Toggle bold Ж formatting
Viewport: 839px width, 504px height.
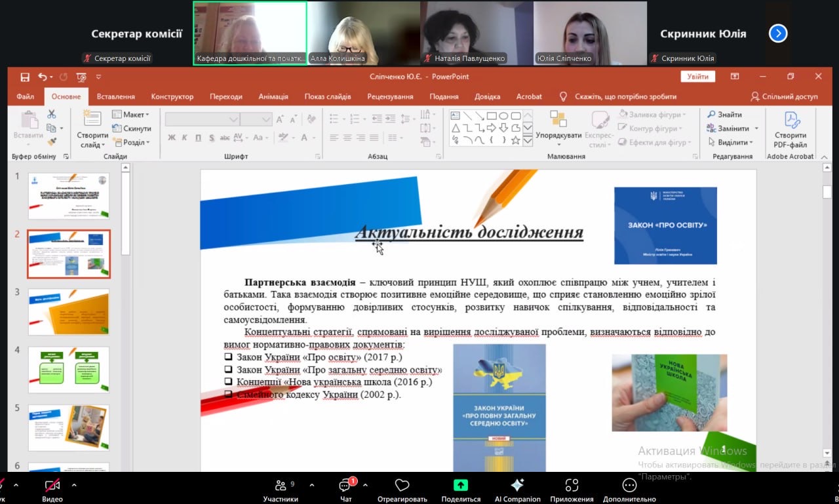[x=172, y=138]
